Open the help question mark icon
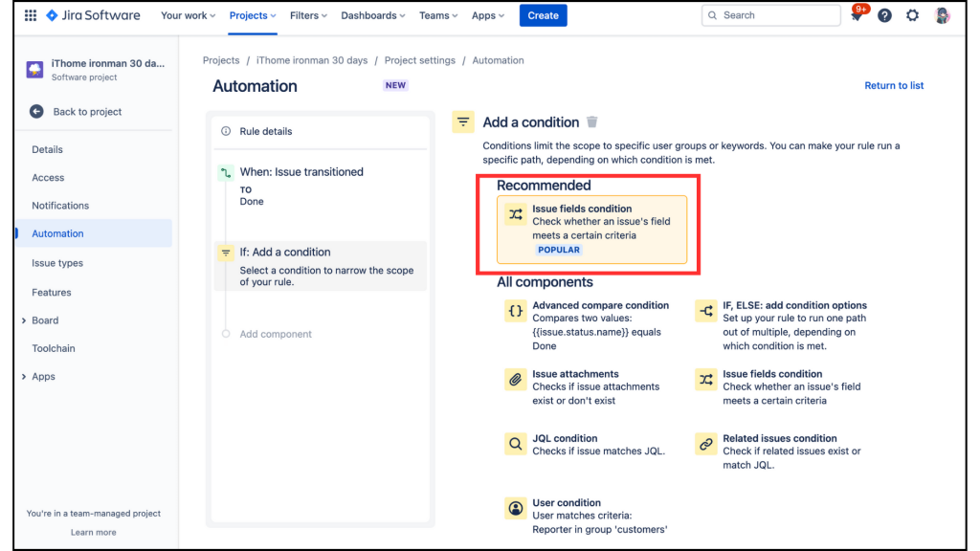980x551 pixels. 884,15
